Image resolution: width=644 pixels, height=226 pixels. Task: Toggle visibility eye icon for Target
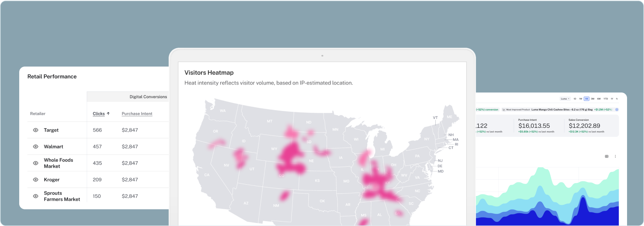point(36,130)
